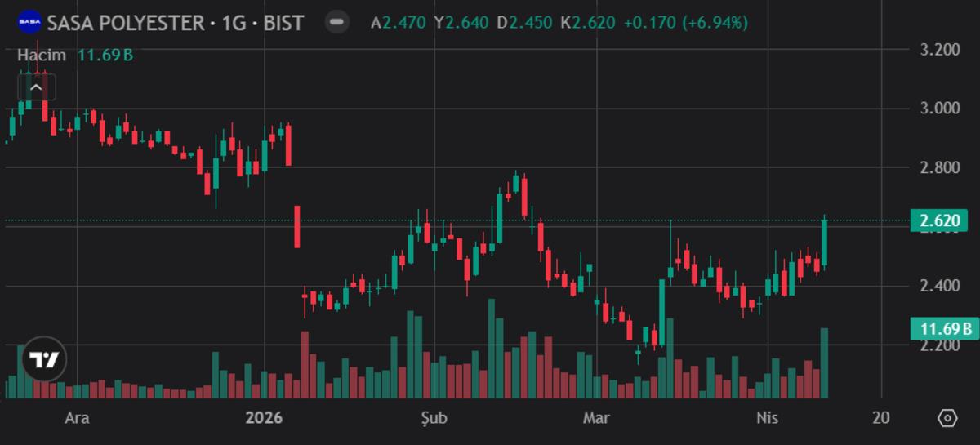Click the Hacim 11.69 B value in the legend
980x445 pixels.
105,55
